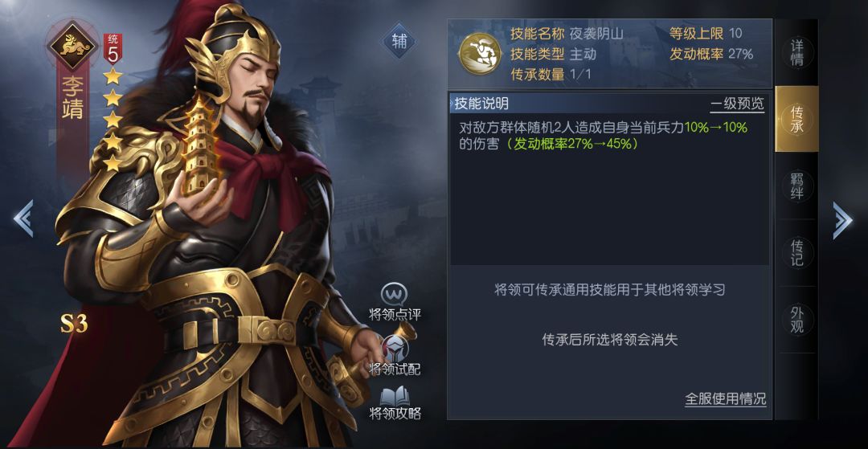Open 将领试配 helmet icon
Screen dimensions: 868x449
tap(395, 349)
